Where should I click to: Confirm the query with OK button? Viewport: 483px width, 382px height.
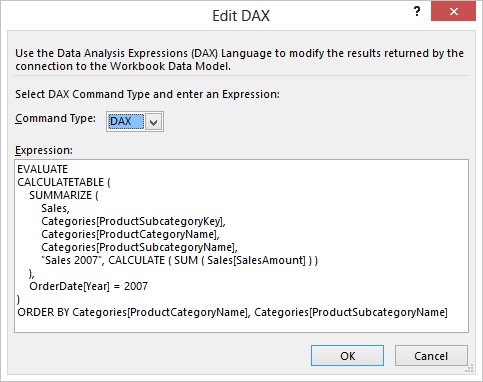(x=347, y=356)
